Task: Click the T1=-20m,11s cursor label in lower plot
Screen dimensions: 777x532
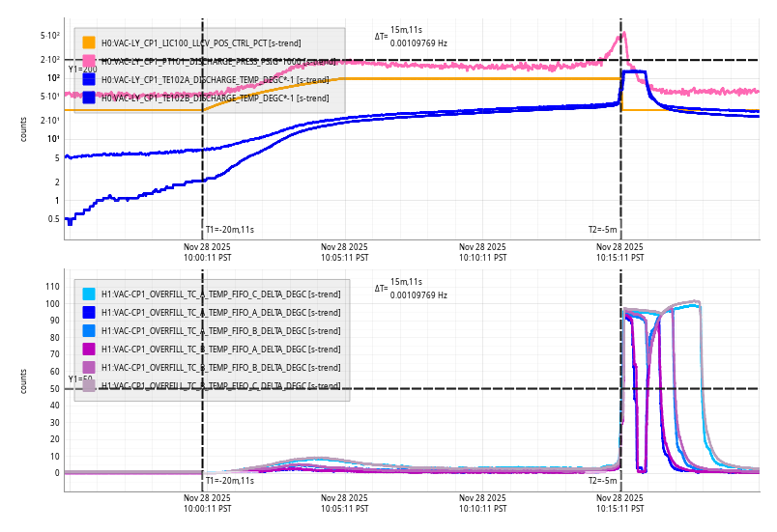Action: coord(229,480)
